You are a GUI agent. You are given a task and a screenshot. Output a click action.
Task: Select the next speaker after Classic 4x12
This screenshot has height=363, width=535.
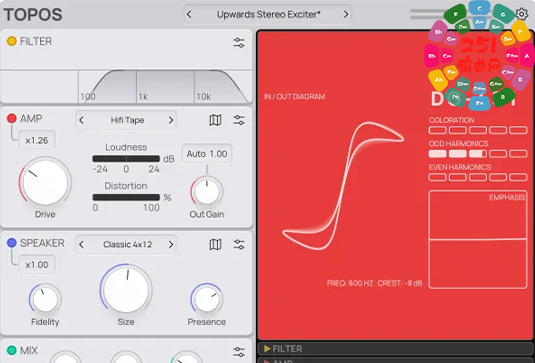(171, 244)
